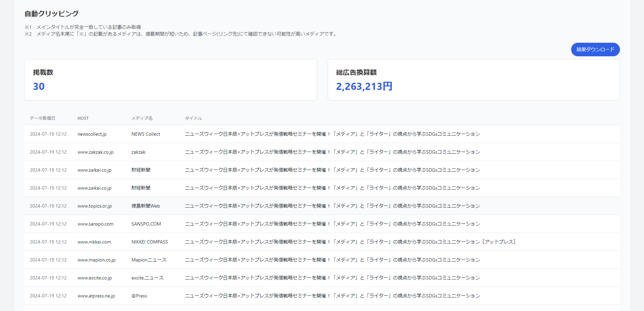Open the SANSPO.COM article row
Viewport: 644px width, 311px height.
coord(146,224)
